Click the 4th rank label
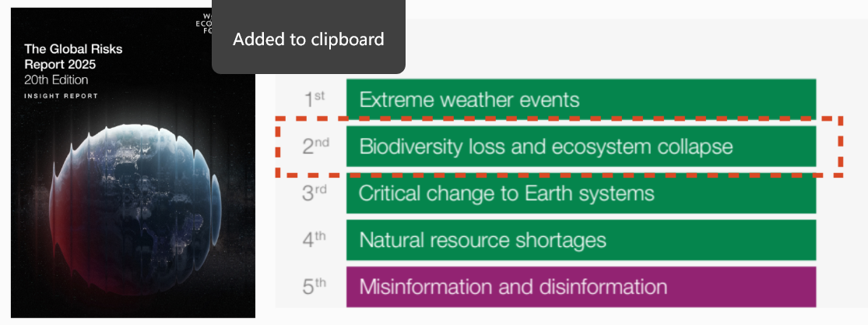 (x=314, y=240)
